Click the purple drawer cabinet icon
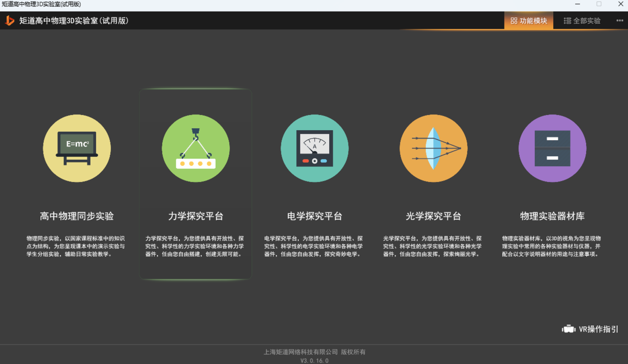Viewport: 628px width, 364px height. (552, 148)
